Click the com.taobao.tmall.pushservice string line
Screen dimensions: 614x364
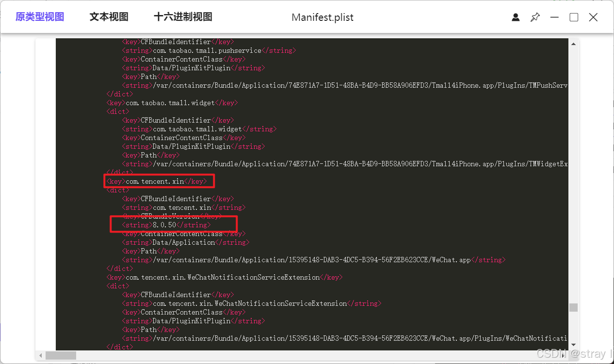click(x=209, y=50)
